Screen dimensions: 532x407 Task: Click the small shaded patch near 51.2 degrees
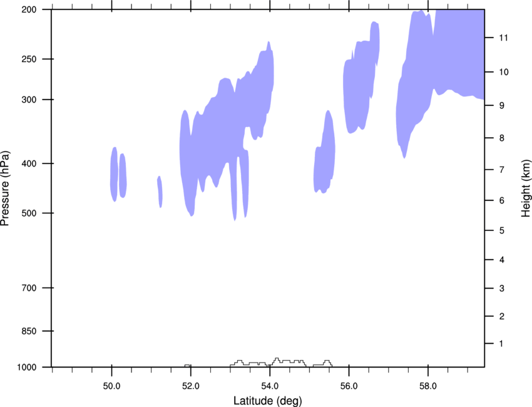point(160,192)
